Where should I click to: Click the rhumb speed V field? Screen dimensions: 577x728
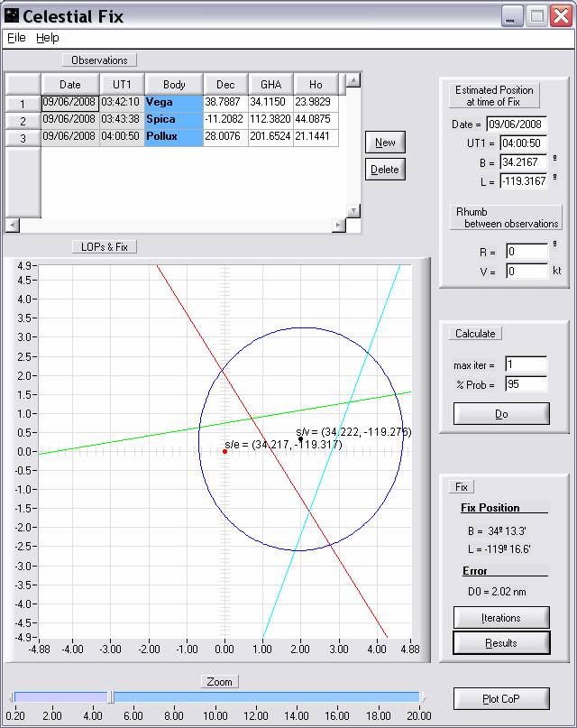click(x=527, y=271)
